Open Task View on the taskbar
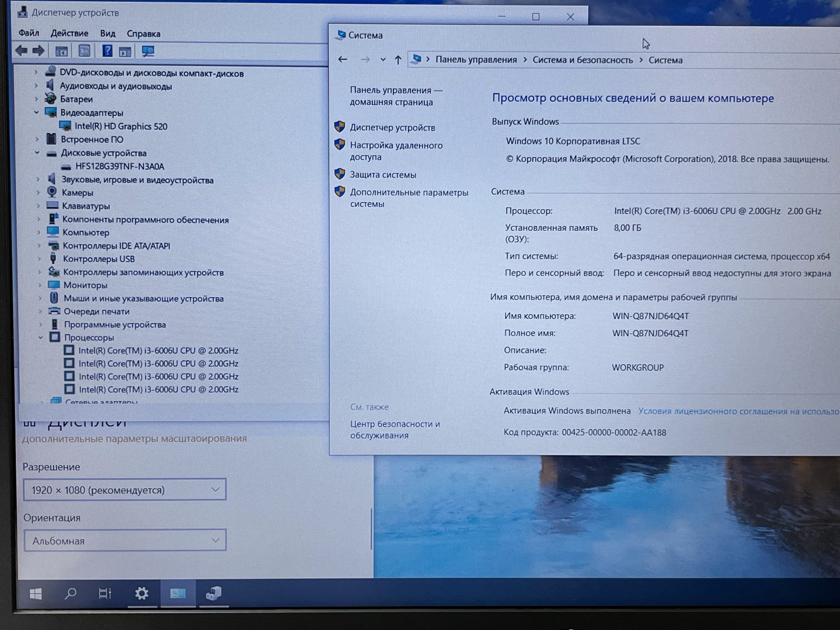Viewport: 840px width, 630px height. [105, 593]
